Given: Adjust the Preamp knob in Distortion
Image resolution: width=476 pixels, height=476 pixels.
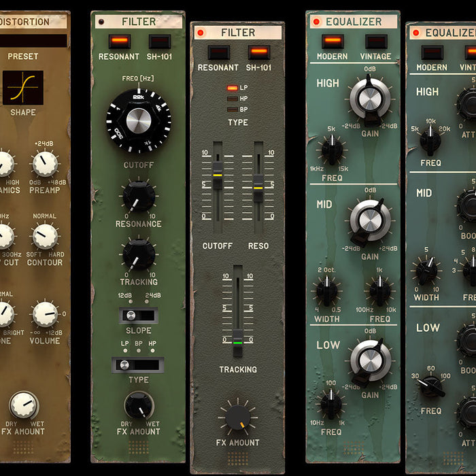Looking at the screenshot, I should click(x=45, y=164).
